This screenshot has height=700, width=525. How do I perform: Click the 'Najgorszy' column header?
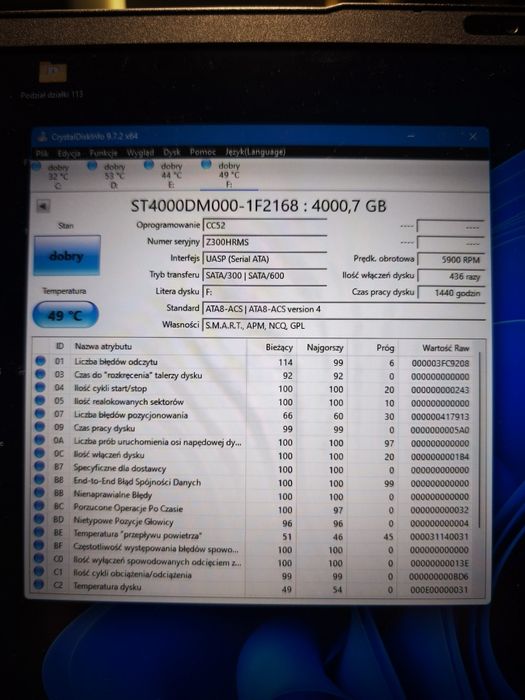[x=323, y=347]
